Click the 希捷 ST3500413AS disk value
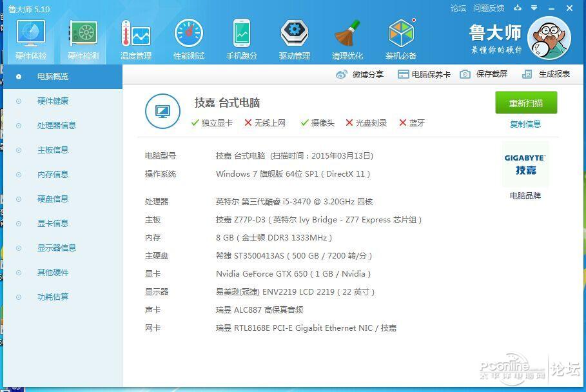586x392 pixels. [294, 255]
